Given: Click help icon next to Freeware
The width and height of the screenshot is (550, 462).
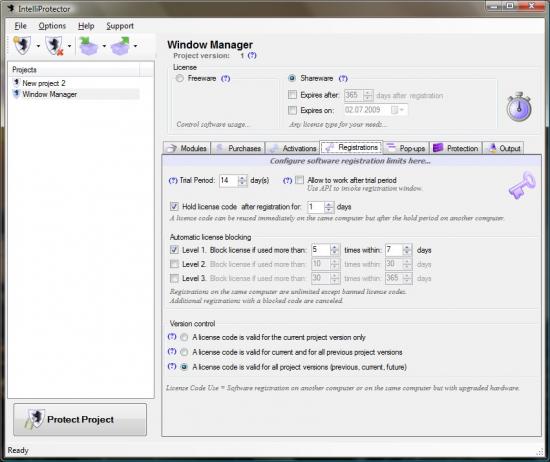Looking at the screenshot, I should tap(226, 78).
